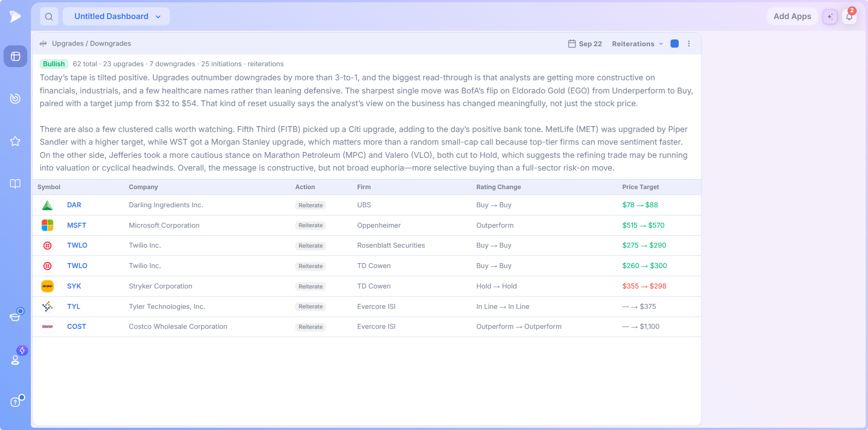The width and height of the screenshot is (868, 430).
Task: Select the Oppenheimer firm cell
Action: [379, 225]
